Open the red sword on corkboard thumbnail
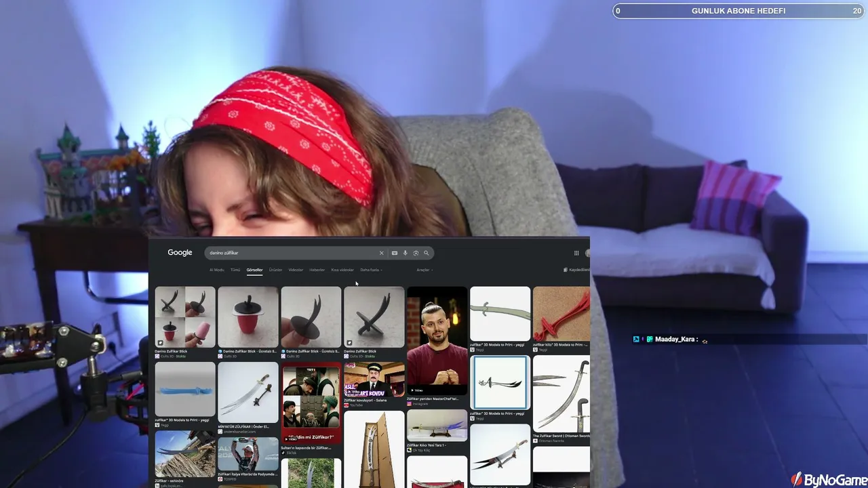Screen dimensions: 868x488 [561, 313]
